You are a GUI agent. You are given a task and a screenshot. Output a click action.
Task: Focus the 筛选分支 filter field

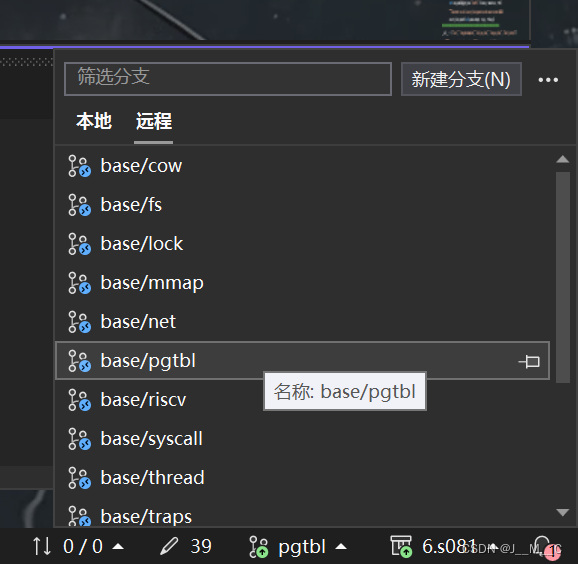pos(228,79)
